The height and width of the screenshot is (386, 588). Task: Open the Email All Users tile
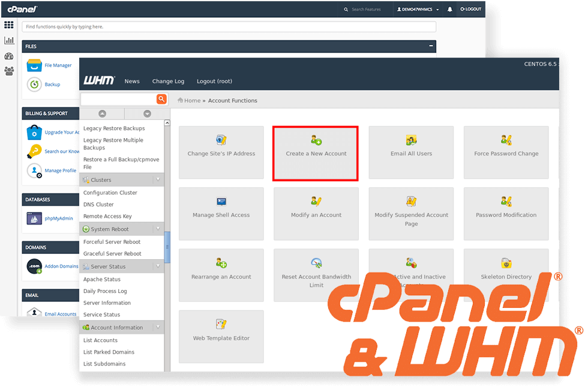click(x=411, y=152)
